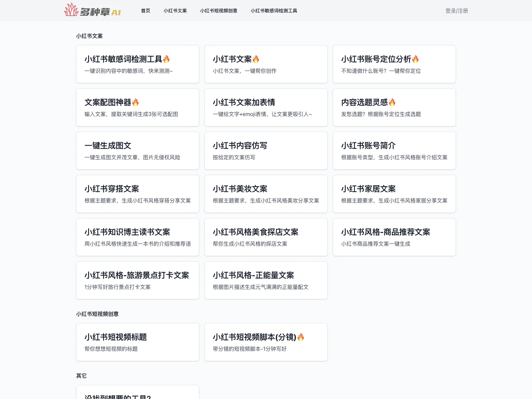Click text 带分镜的短视频脚本-1分钟写好

(250, 349)
